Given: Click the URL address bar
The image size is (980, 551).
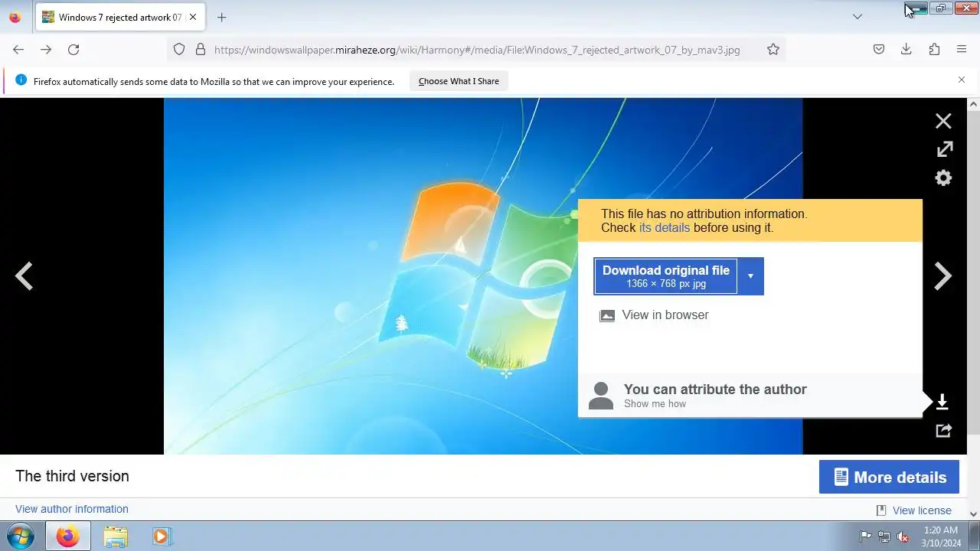Looking at the screenshot, I should click(x=477, y=50).
